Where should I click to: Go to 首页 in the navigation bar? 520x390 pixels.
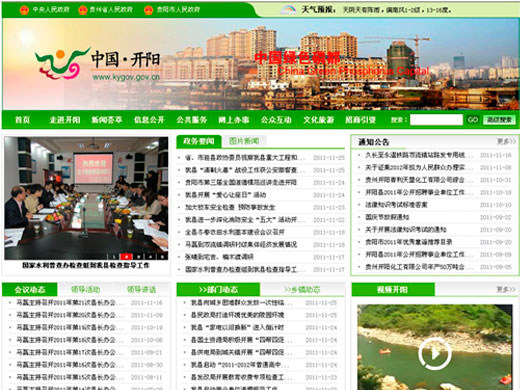(23, 120)
